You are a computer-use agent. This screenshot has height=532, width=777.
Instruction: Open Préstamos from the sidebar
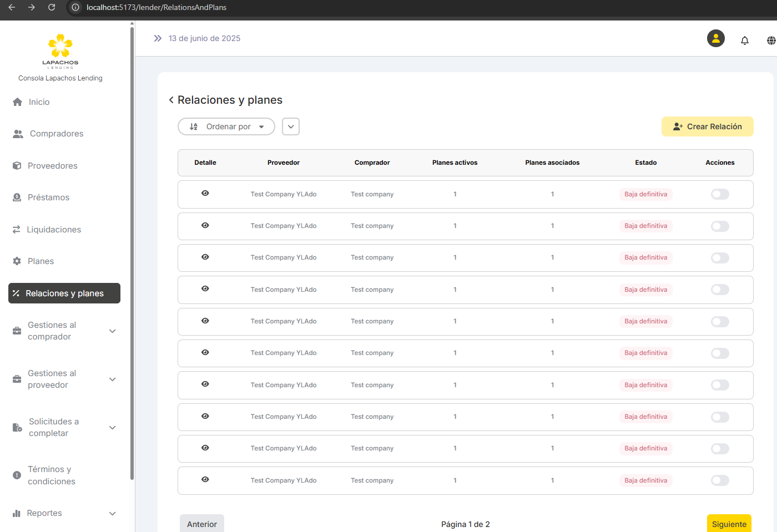(48, 197)
